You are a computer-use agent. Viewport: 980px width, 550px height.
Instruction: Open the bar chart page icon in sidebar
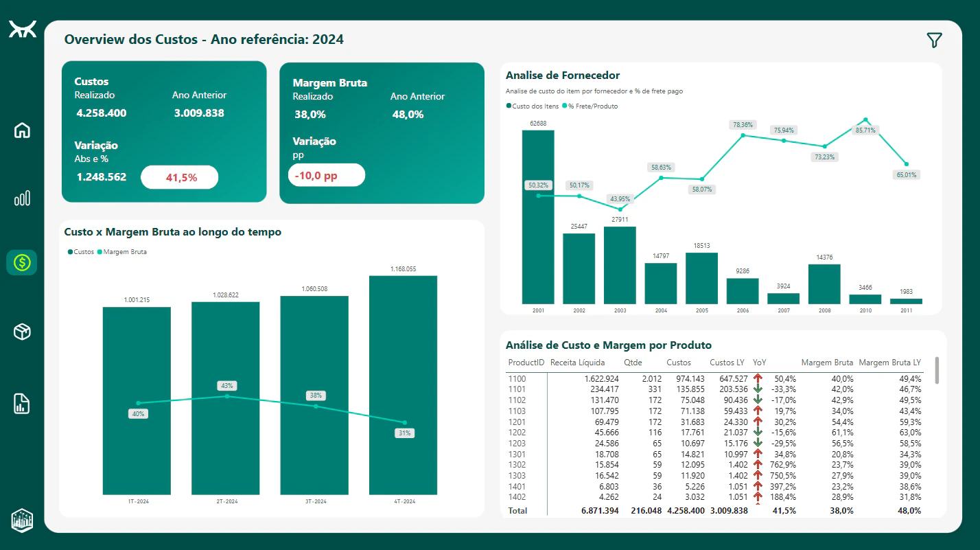22,199
